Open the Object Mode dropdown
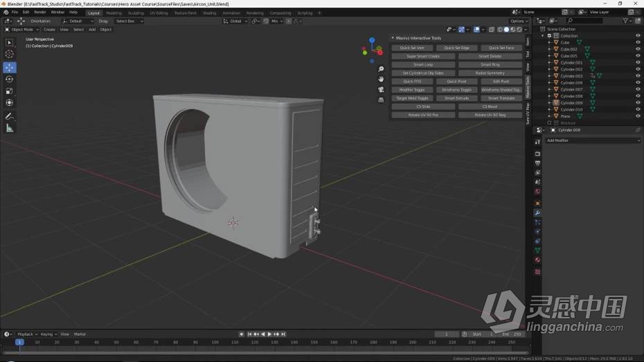 click(21, 30)
